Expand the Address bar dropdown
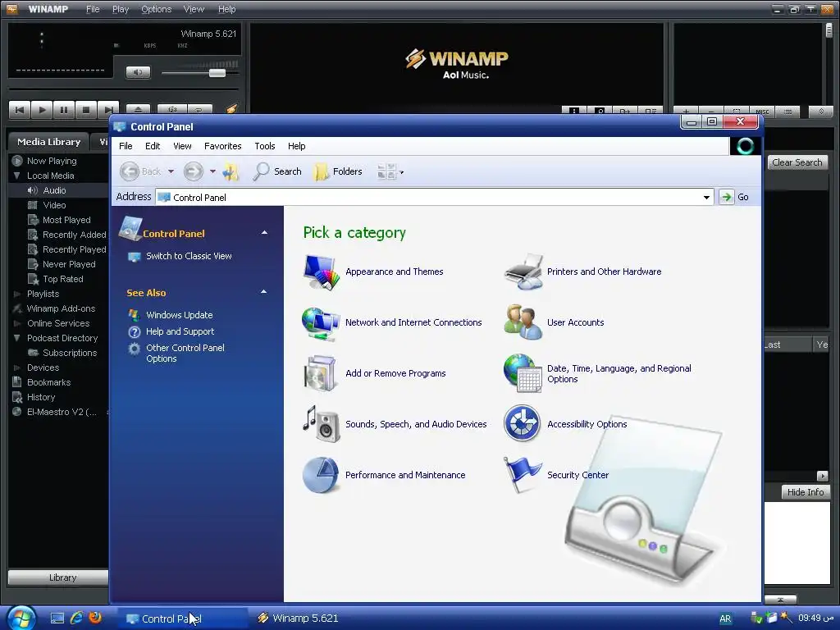Image resolution: width=840 pixels, height=630 pixels. (x=706, y=197)
